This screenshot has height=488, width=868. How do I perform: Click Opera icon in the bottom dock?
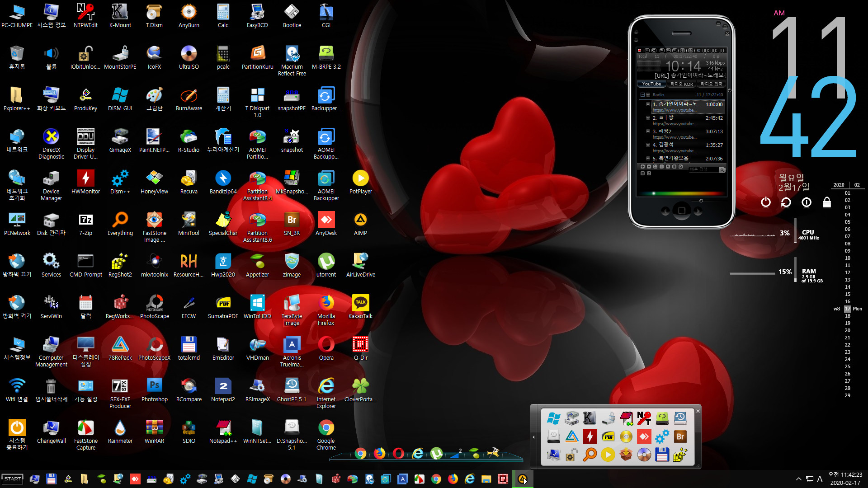pyautogui.click(x=398, y=453)
